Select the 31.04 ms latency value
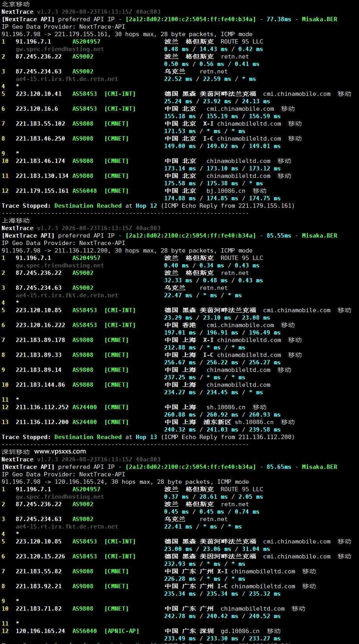The width and height of the screenshot is (359, 644). (x=256, y=549)
